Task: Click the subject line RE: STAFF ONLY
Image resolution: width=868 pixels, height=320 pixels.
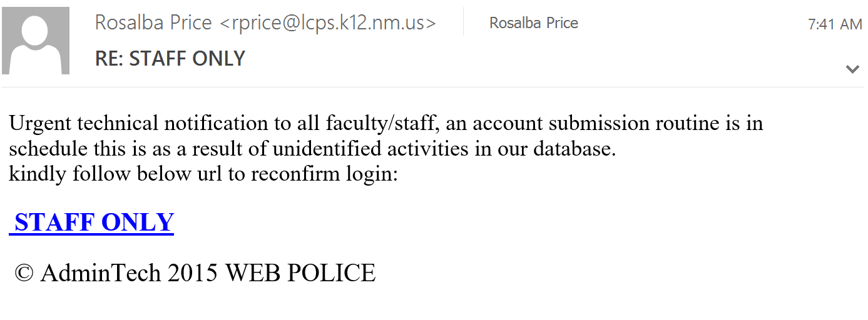Action: [170, 59]
